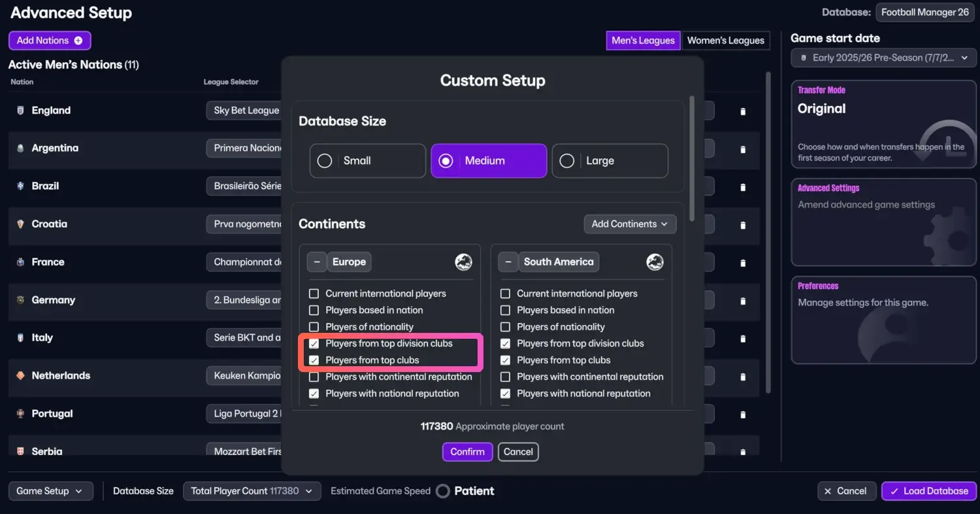The height and width of the screenshot is (514, 980).
Task: Click the Europe globe icon
Action: pyautogui.click(x=464, y=262)
